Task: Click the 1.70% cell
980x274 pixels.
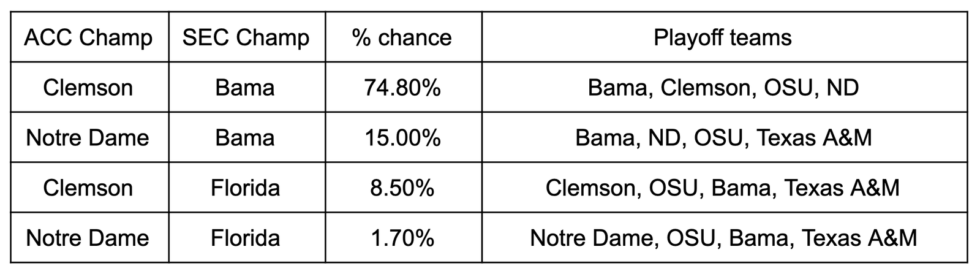Action: (404, 238)
